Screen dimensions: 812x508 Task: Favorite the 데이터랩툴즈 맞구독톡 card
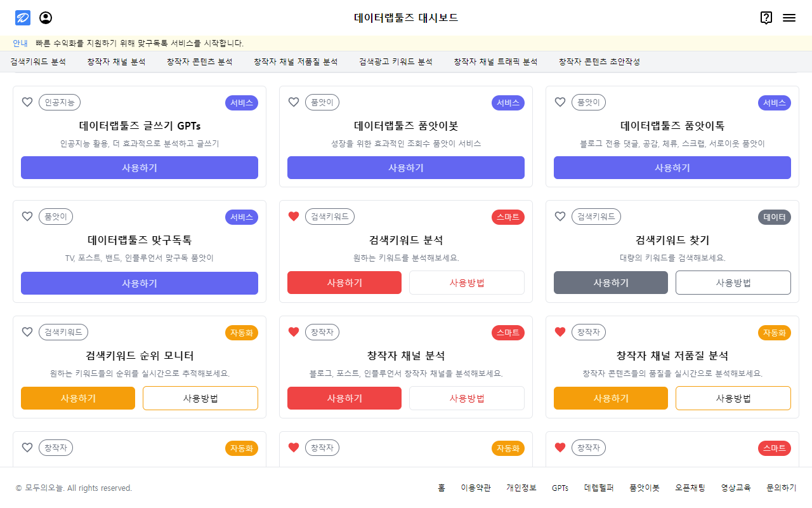click(27, 216)
